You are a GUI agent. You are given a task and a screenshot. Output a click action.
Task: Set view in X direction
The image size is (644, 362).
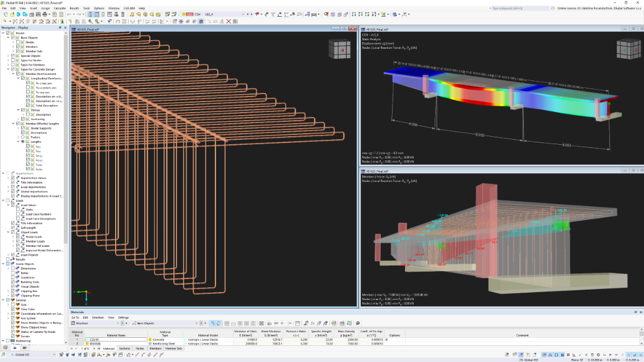click(x=354, y=14)
